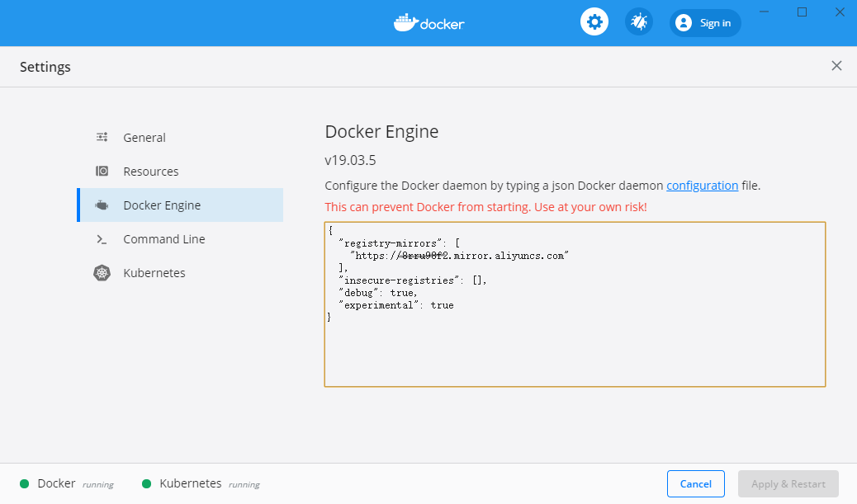Open the configuration documentation link
Viewport: 857px width, 504px height.
tap(703, 186)
